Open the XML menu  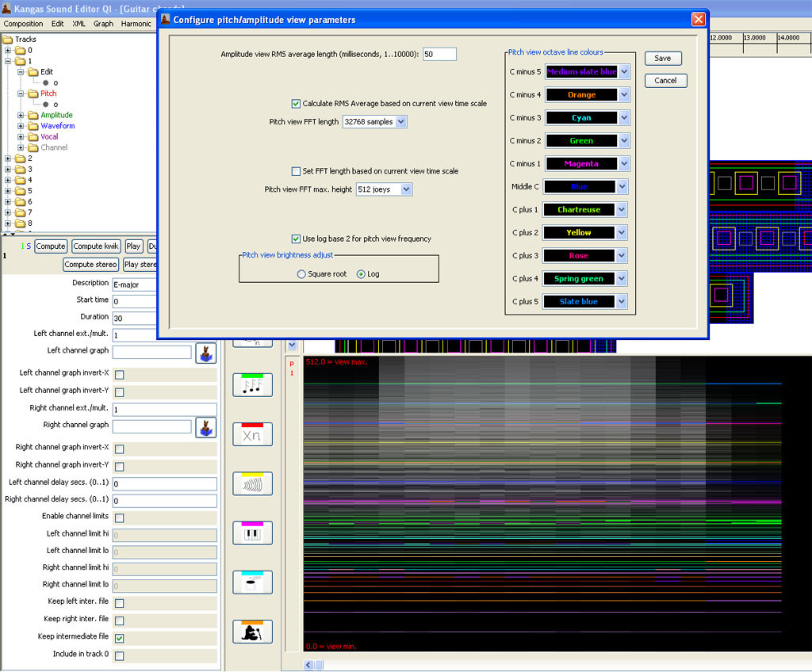(79, 24)
